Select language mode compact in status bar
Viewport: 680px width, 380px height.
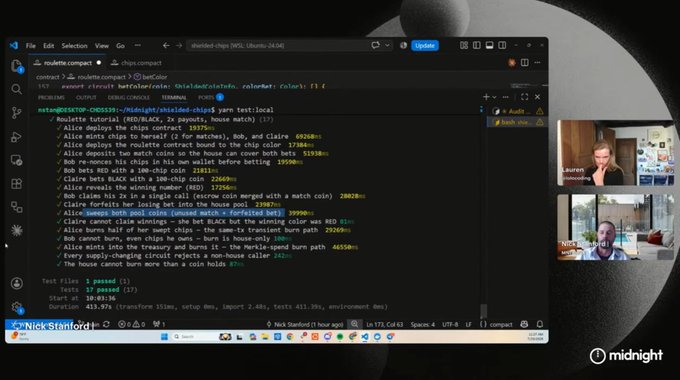[497, 324]
